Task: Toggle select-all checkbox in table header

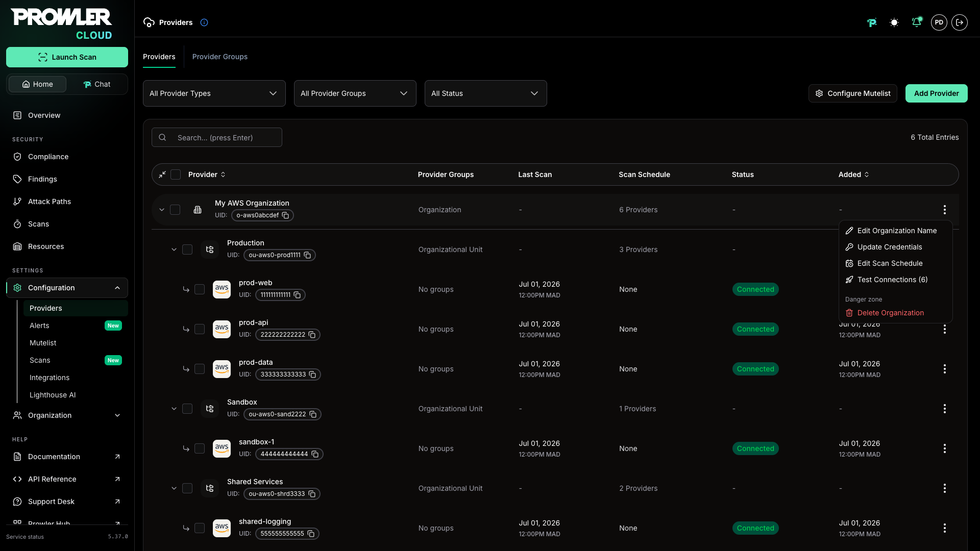Action: 176,174
